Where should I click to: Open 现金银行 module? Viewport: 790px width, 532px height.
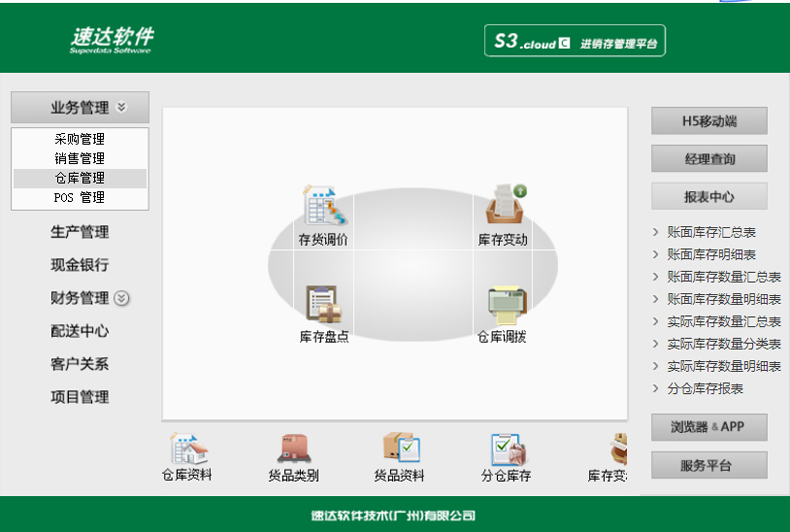(x=80, y=265)
